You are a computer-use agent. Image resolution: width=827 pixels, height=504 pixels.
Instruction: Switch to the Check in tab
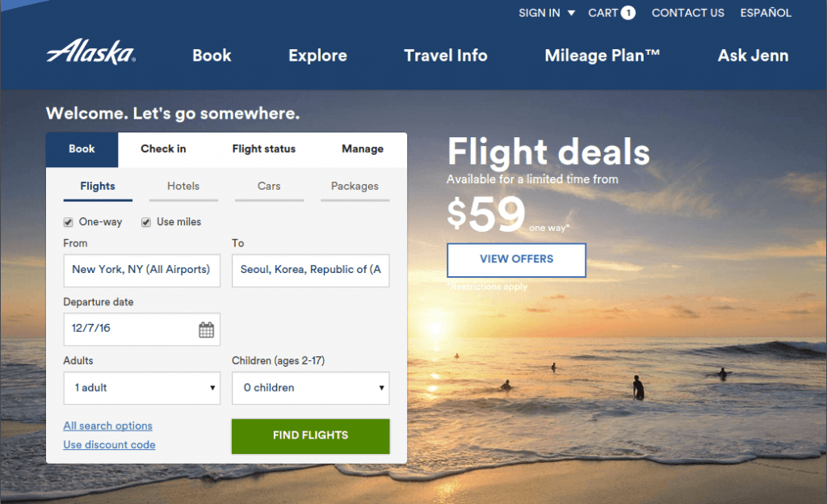click(163, 149)
